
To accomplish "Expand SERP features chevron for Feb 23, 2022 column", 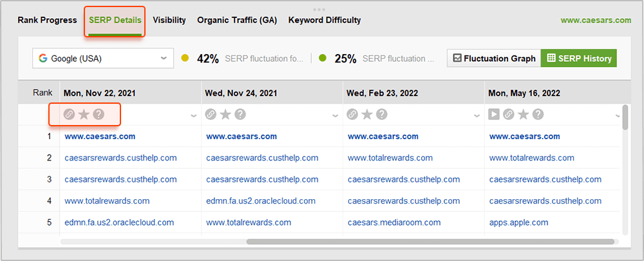I will pos(477,116).
